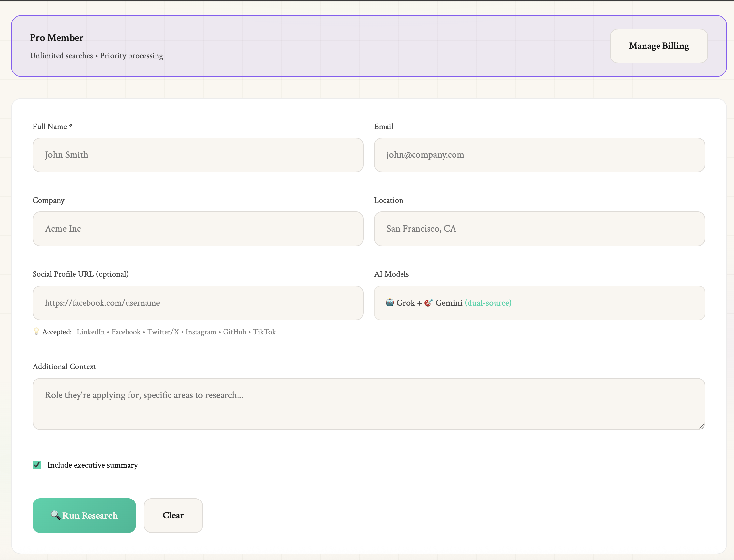
Task: Click inside the Additional Context textarea
Action: coord(369,404)
